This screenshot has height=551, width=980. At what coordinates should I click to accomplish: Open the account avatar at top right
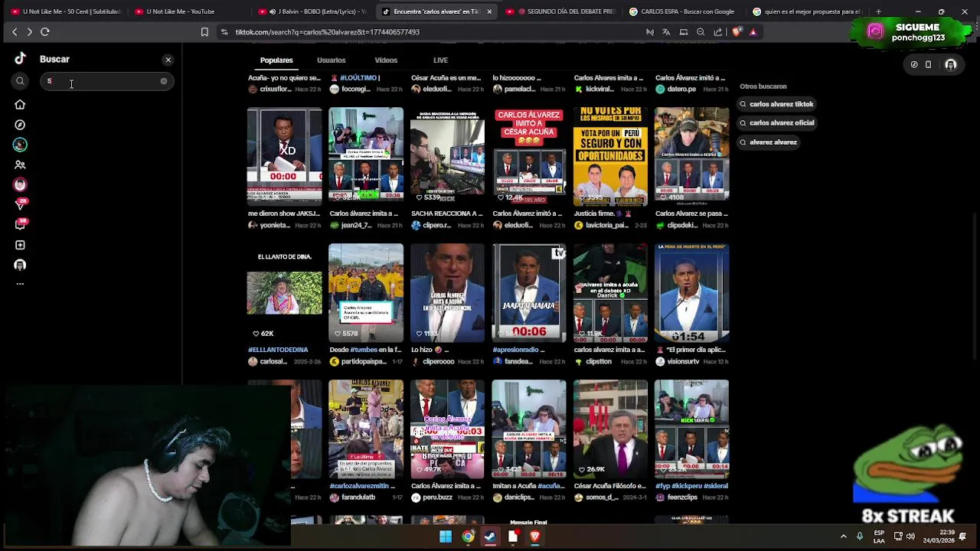tap(951, 65)
